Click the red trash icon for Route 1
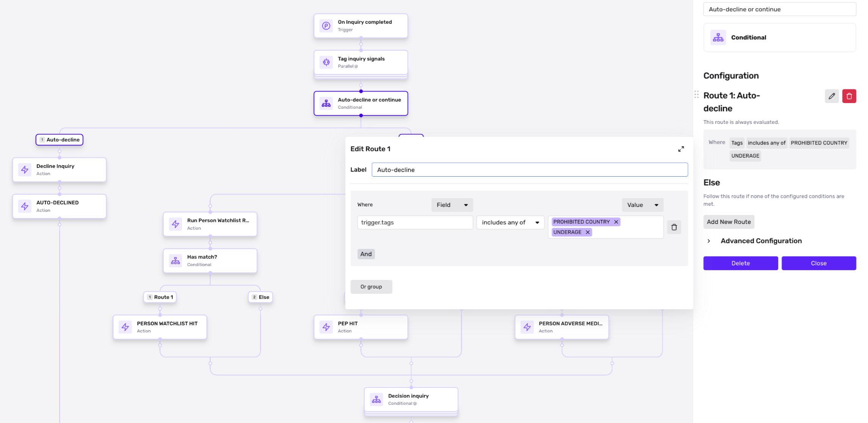The image size is (868, 423). [x=849, y=96]
